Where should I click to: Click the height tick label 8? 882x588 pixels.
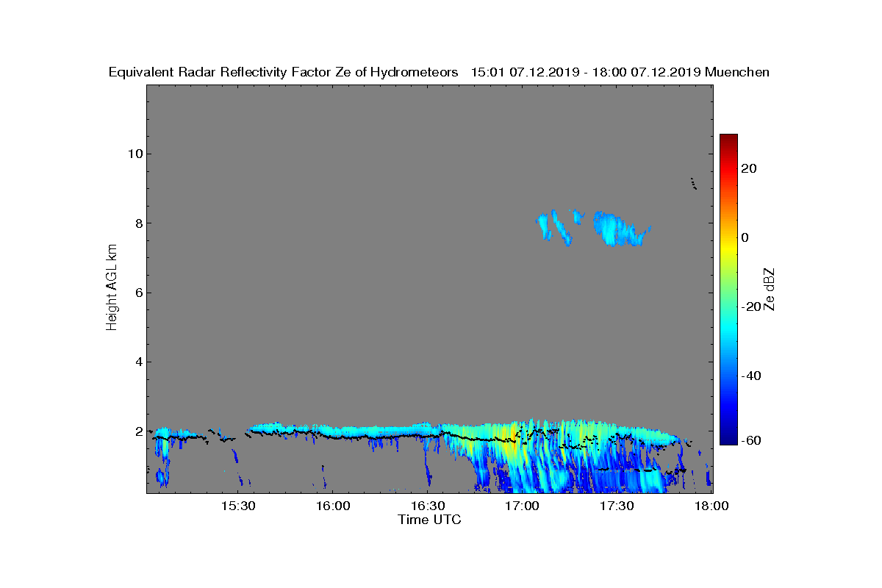point(137,223)
